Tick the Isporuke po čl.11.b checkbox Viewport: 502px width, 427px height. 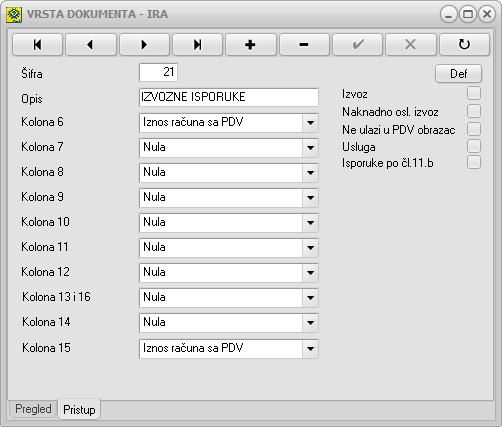click(x=474, y=162)
